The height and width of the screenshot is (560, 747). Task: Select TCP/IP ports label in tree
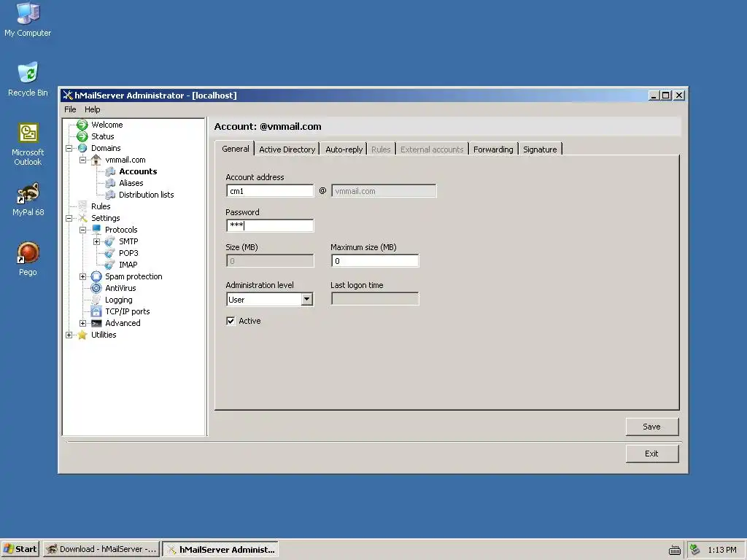pyautogui.click(x=127, y=311)
